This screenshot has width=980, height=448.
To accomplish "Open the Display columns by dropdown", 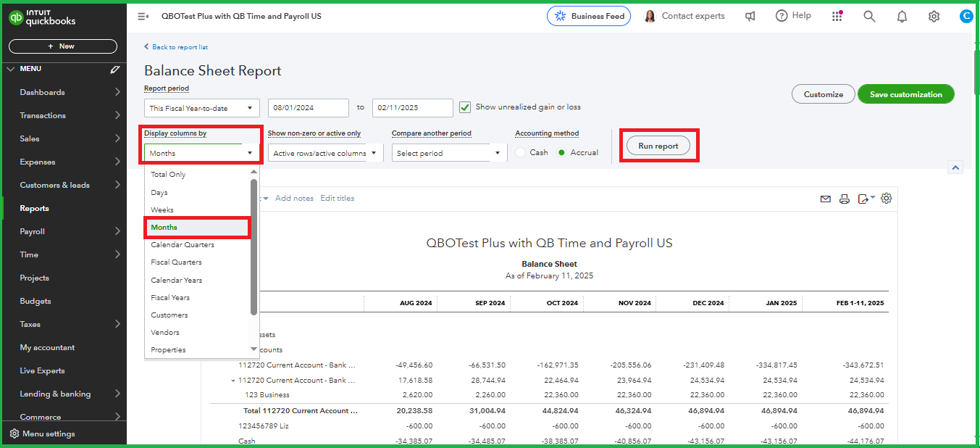I will pos(202,153).
